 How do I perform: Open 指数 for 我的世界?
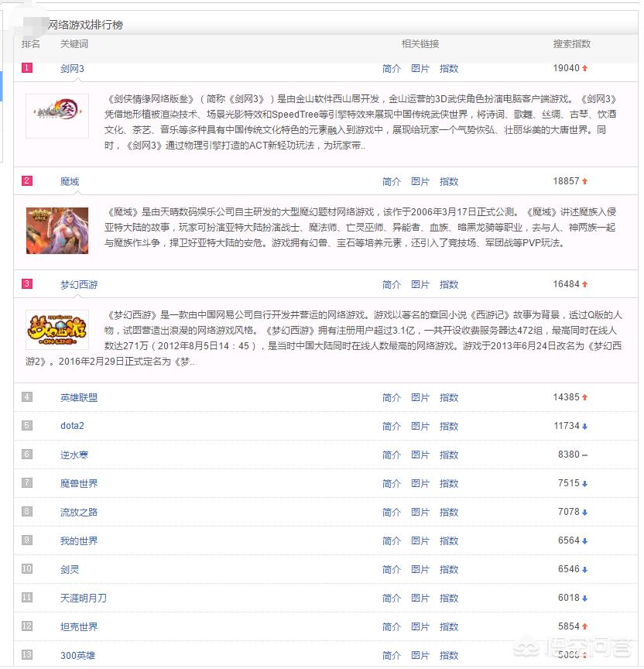click(449, 540)
